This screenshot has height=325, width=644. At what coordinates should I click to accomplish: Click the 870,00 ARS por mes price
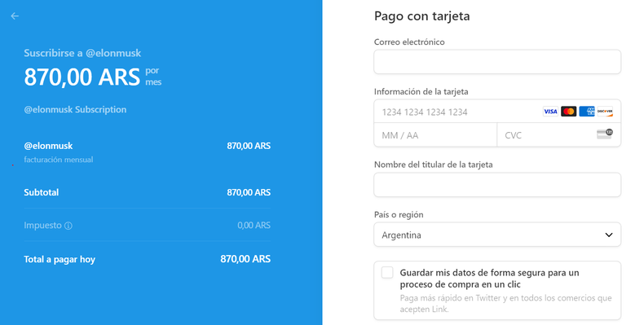click(x=93, y=77)
